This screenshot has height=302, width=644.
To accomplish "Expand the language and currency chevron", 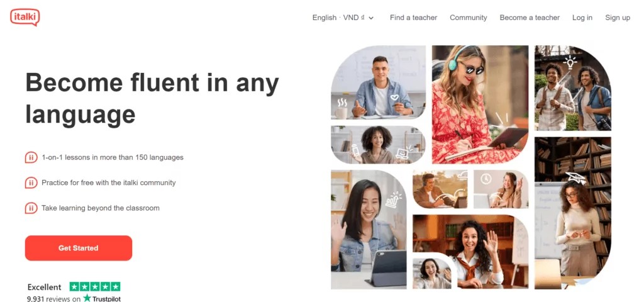I will [371, 18].
